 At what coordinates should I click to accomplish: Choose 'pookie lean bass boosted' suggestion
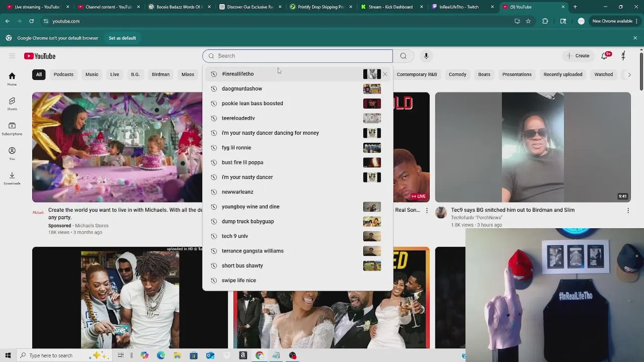(297, 104)
